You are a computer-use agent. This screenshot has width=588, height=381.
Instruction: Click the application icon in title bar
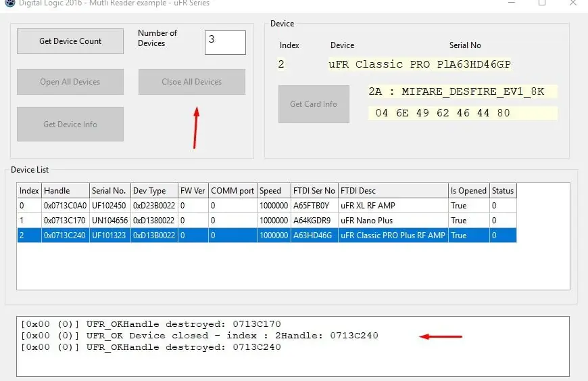[x=9, y=3]
